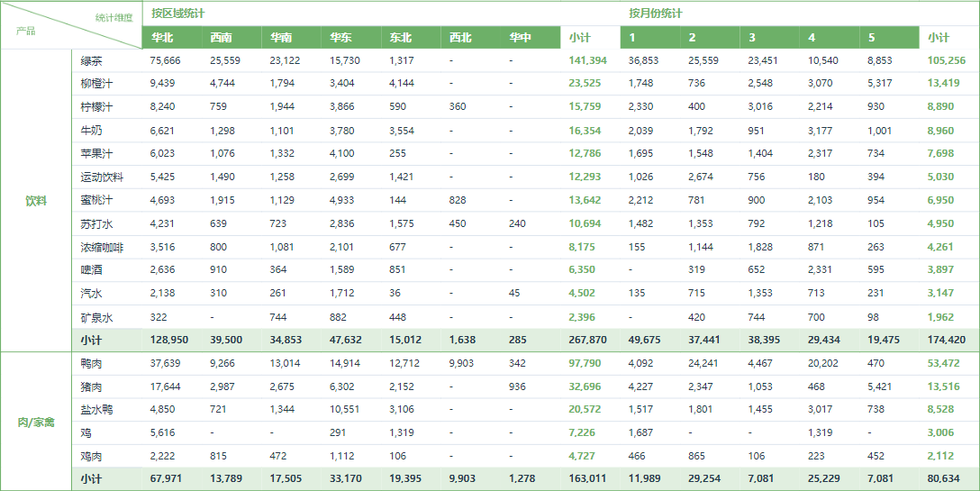Click 绿茶 regional subtotal 141,394
This screenshot has width=980, height=491.
[x=585, y=60]
